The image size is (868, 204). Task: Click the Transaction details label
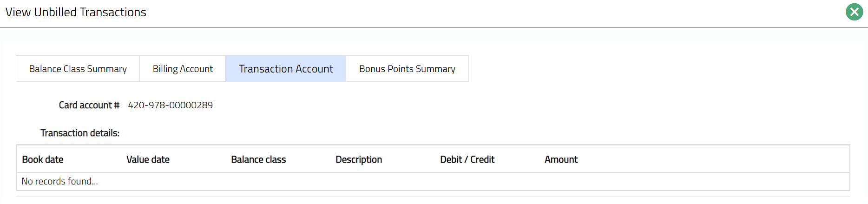pyautogui.click(x=80, y=133)
